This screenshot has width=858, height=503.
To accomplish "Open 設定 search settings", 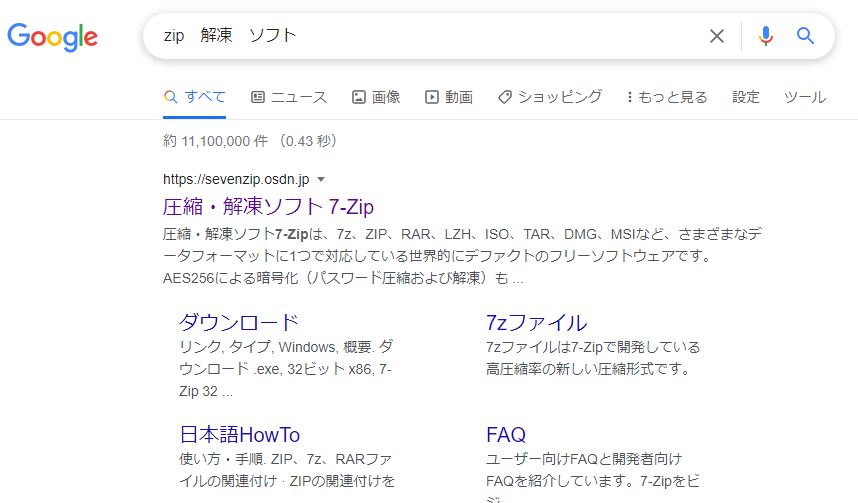I will tap(746, 97).
